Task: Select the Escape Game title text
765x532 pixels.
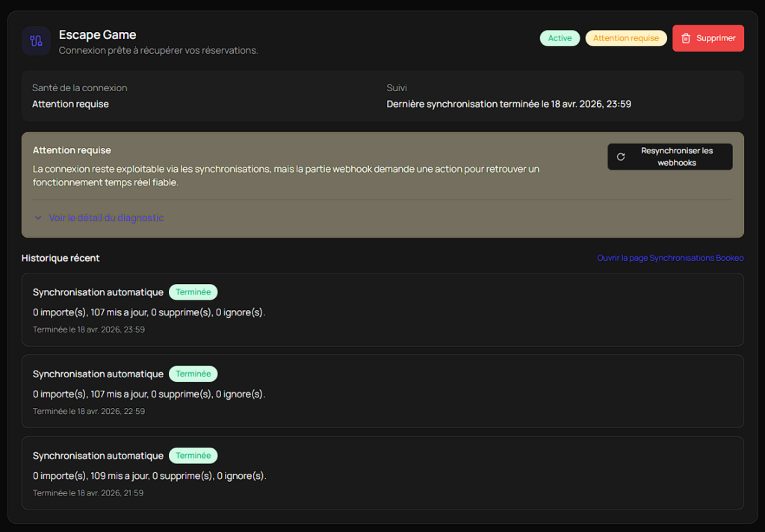Action: 97,35
